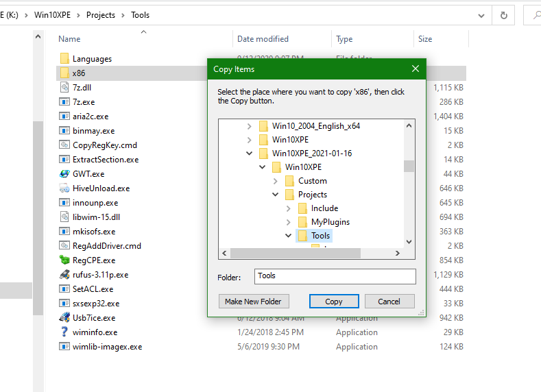Select the mkisofs.exe icon
This screenshot has width=541, height=392.
pyautogui.click(x=64, y=232)
